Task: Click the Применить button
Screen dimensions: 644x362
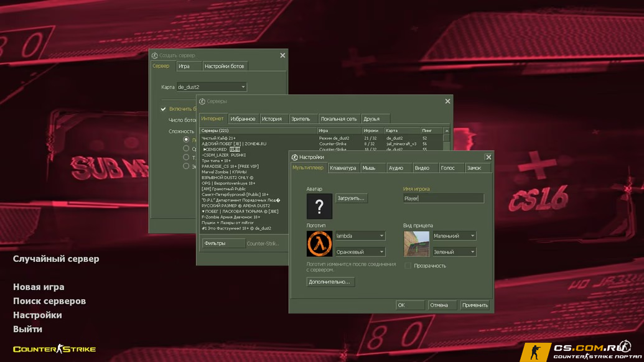Action: 475,305
